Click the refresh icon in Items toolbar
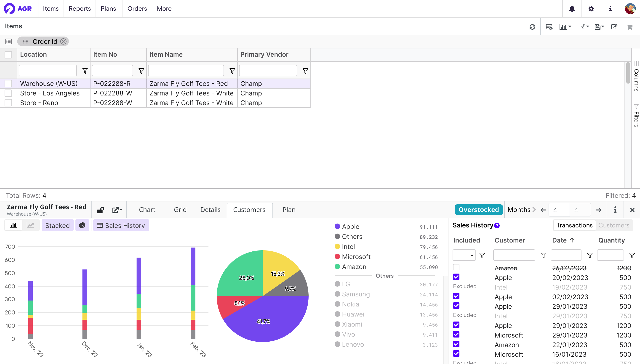The image size is (640, 364). coord(532,27)
